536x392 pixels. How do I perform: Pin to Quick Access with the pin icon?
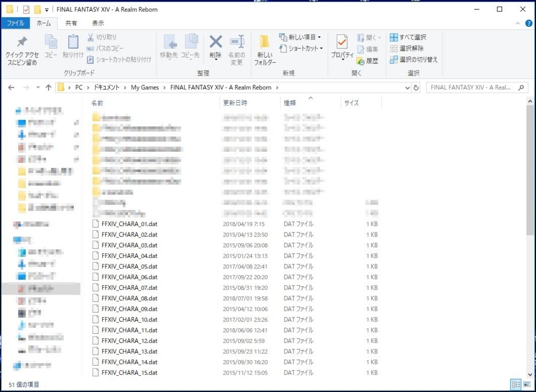pyautogui.click(x=22, y=51)
